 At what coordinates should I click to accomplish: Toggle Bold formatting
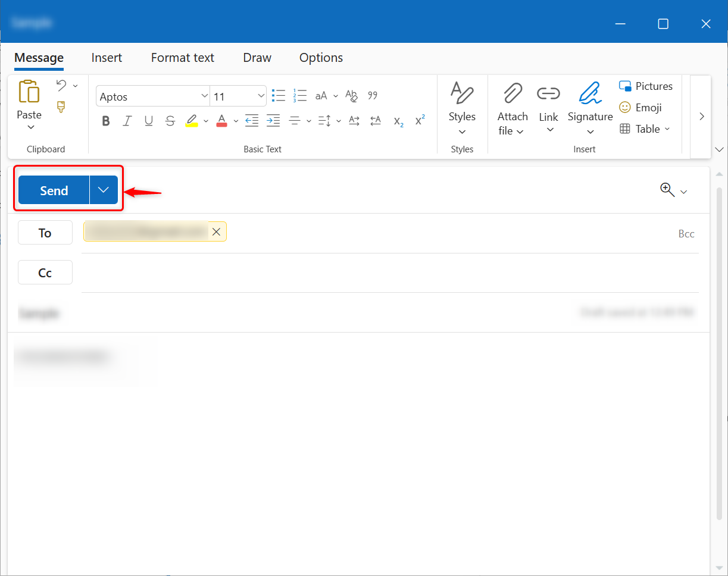[106, 121]
